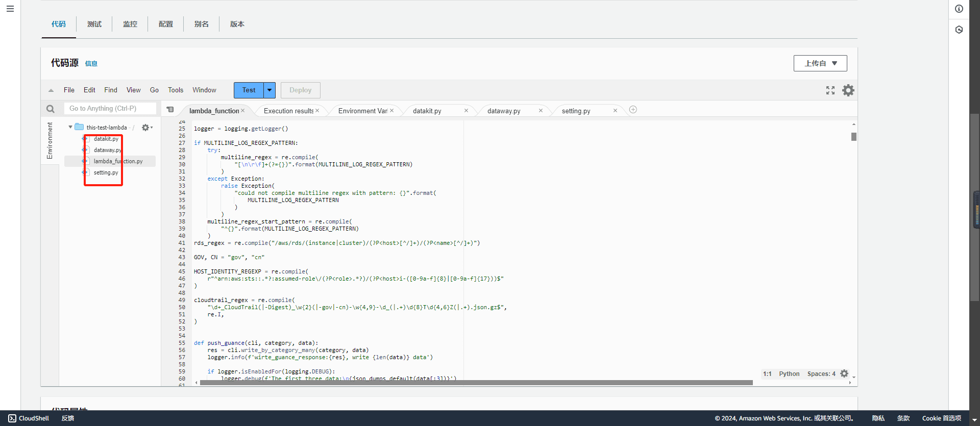The height and width of the screenshot is (426, 980).
Task: Toggle fullscreen mode for the code editor
Action: pyautogui.click(x=830, y=90)
